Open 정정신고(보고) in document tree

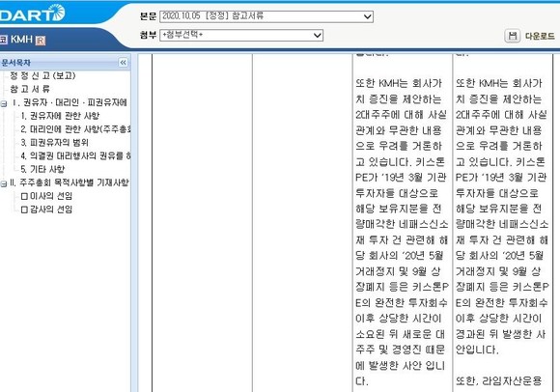pos(42,75)
